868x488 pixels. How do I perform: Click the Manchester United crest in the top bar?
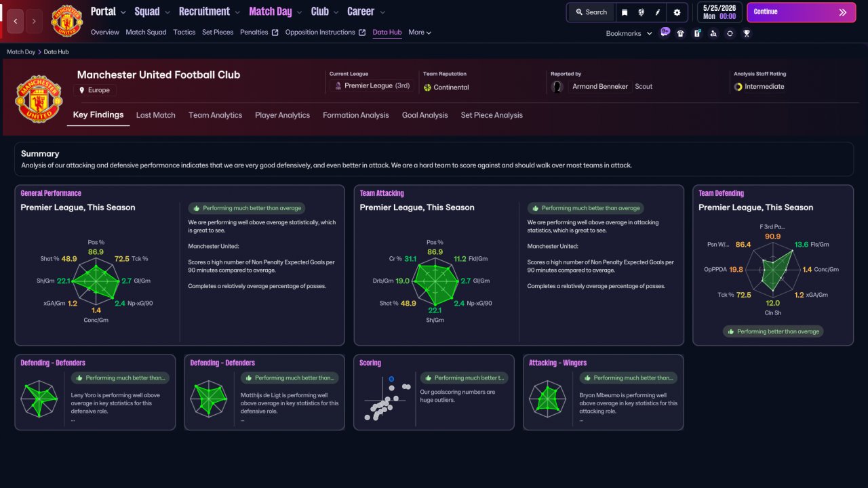[66, 21]
